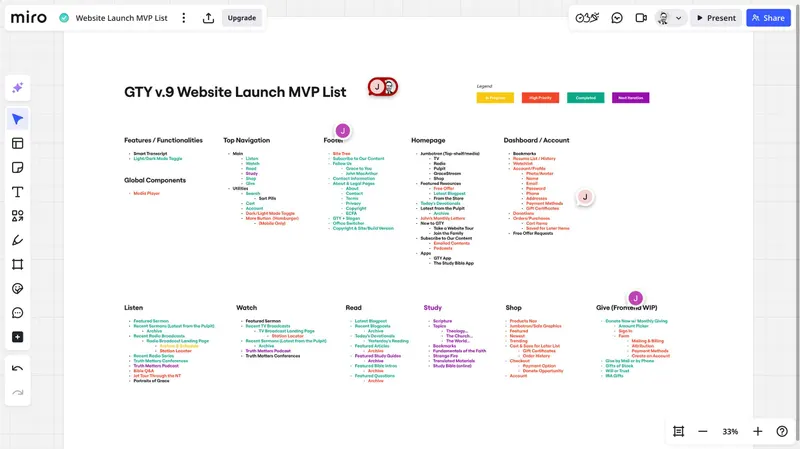
Task: Open J comment beside Dashboard list
Action: click(585, 197)
